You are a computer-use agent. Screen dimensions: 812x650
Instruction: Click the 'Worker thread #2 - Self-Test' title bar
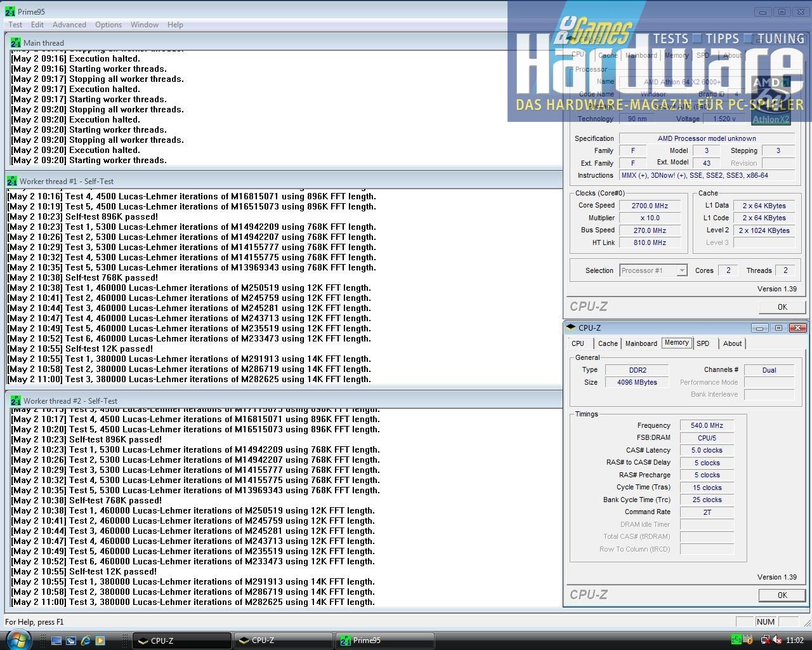[x=284, y=401]
